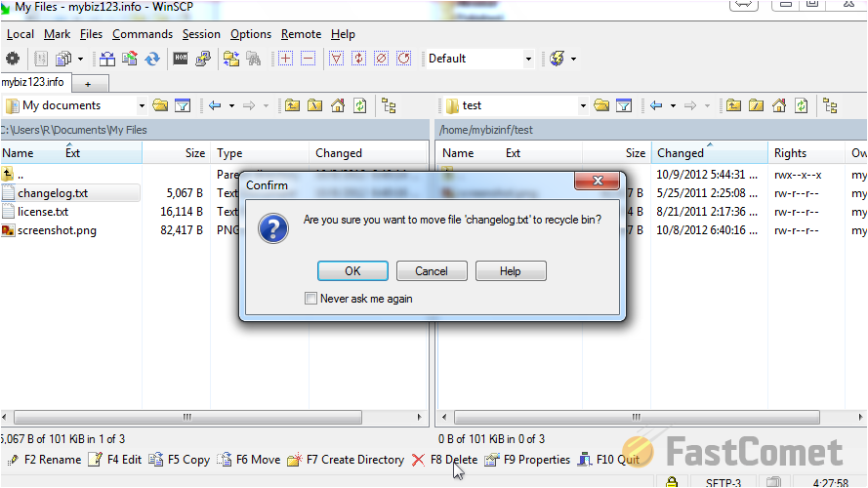The width and height of the screenshot is (868, 488).
Task: Click the blue Keep Remote Up To Date icon
Action: tap(152, 59)
